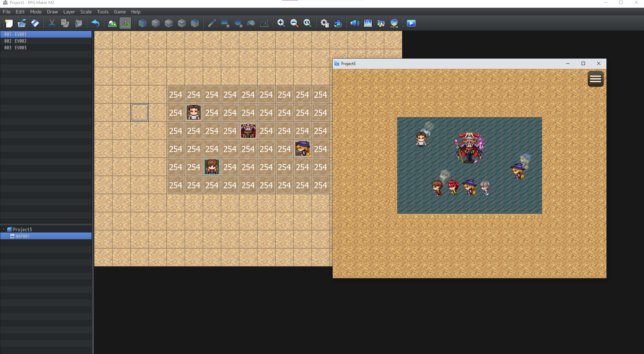644x354 pixels.
Task: Save the project with the disk icon
Action: (35, 23)
